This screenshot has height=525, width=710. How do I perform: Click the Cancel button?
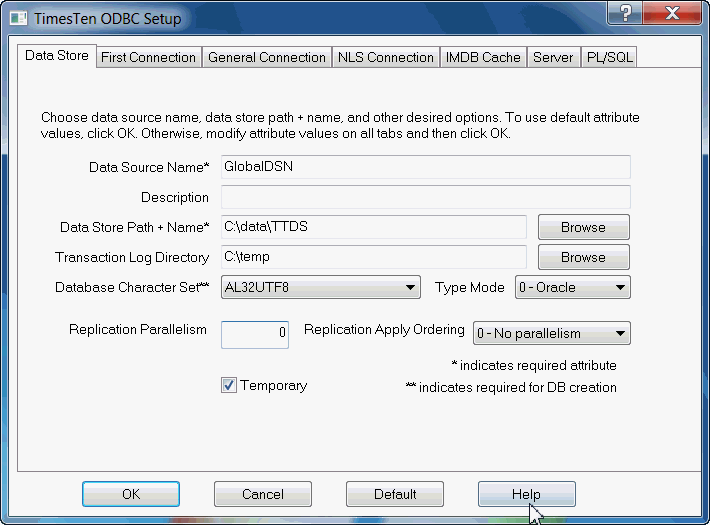pyautogui.click(x=263, y=494)
